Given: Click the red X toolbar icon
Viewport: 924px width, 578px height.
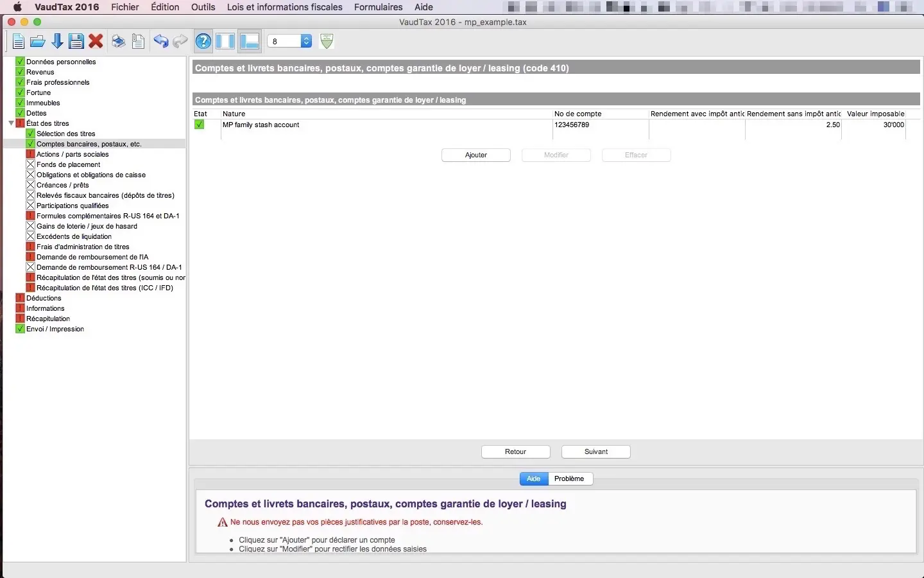Looking at the screenshot, I should 96,42.
